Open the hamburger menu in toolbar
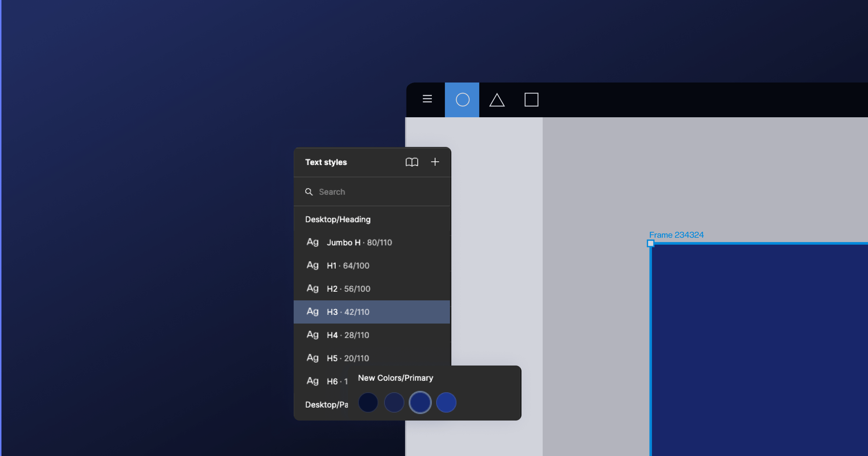Screen dimensions: 868x456 pos(427,99)
